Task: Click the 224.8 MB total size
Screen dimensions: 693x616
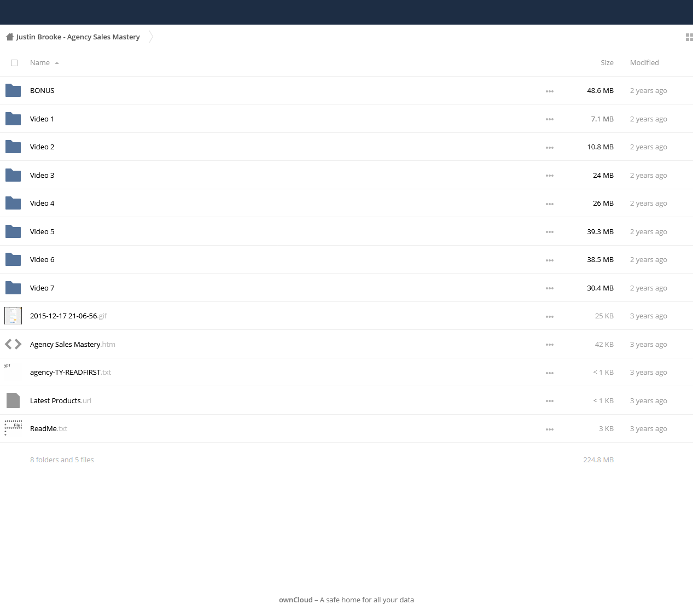Action: (598, 460)
